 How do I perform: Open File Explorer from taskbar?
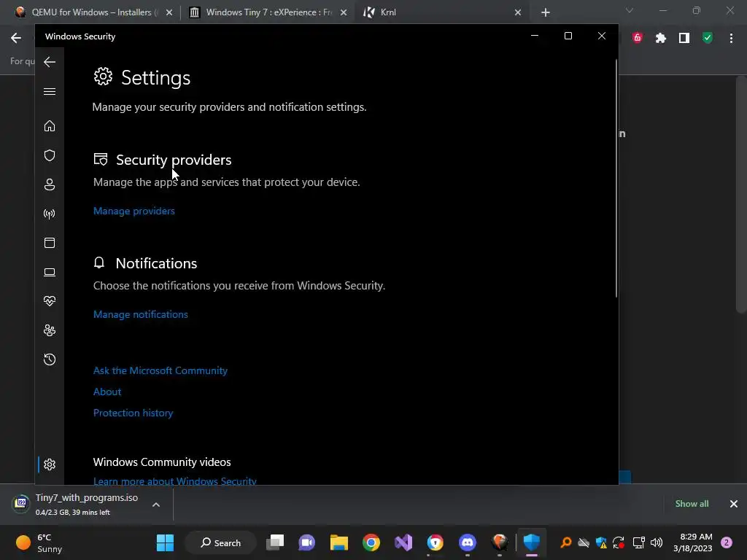(339, 542)
